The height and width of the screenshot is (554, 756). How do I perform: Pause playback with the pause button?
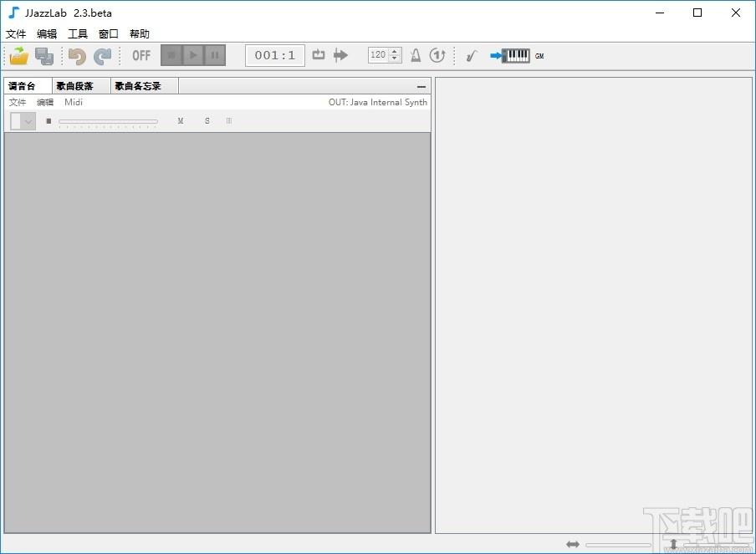click(215, 55)
